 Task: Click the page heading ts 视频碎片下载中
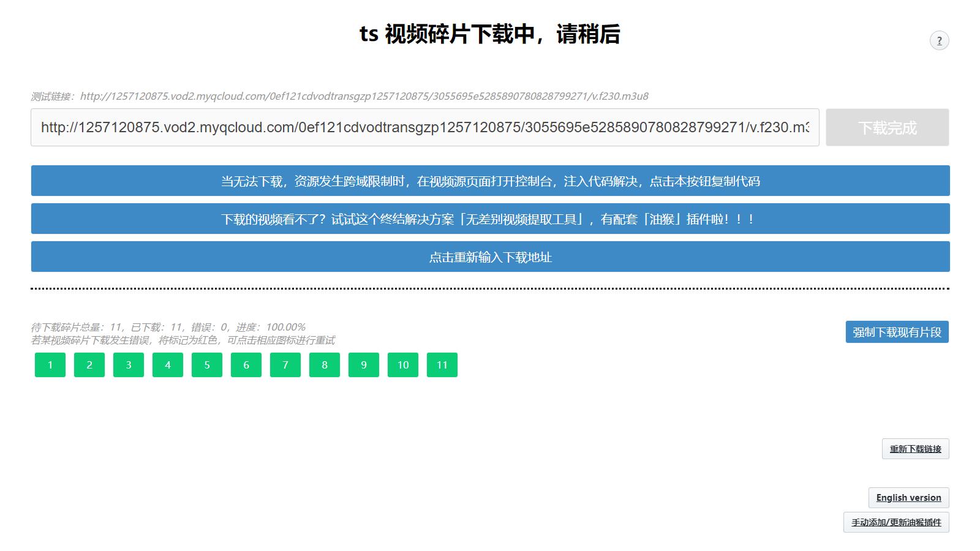490,34
